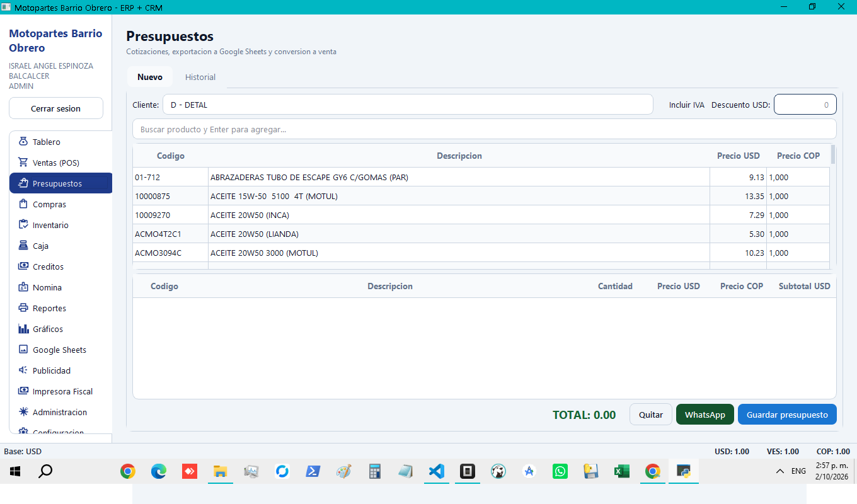Open the Inventario module
This screenshot has width=857, height=504.
60,225
